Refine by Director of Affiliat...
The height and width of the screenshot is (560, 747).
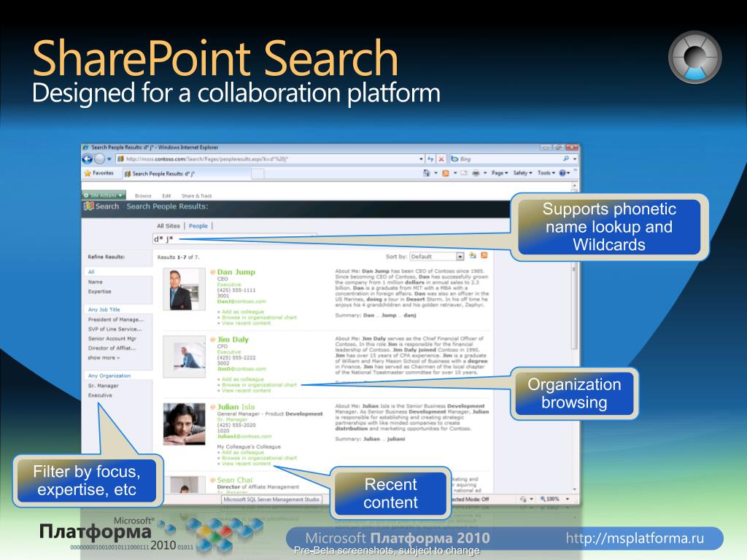pos(112,348)
